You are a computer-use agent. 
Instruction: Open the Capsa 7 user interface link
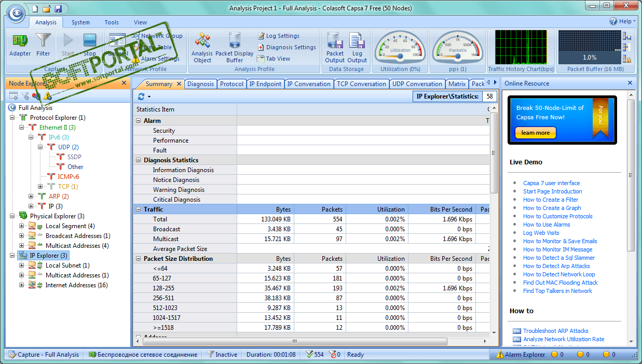click(552, 183)
